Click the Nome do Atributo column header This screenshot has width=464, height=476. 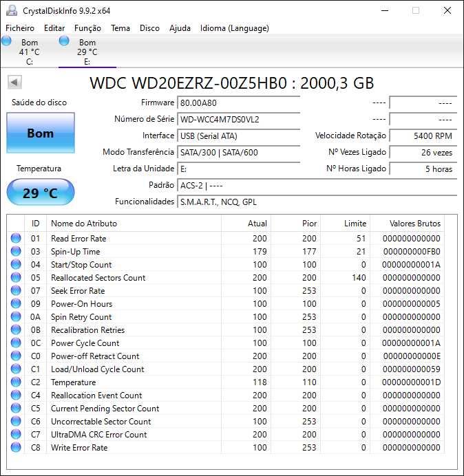point(134,224)
